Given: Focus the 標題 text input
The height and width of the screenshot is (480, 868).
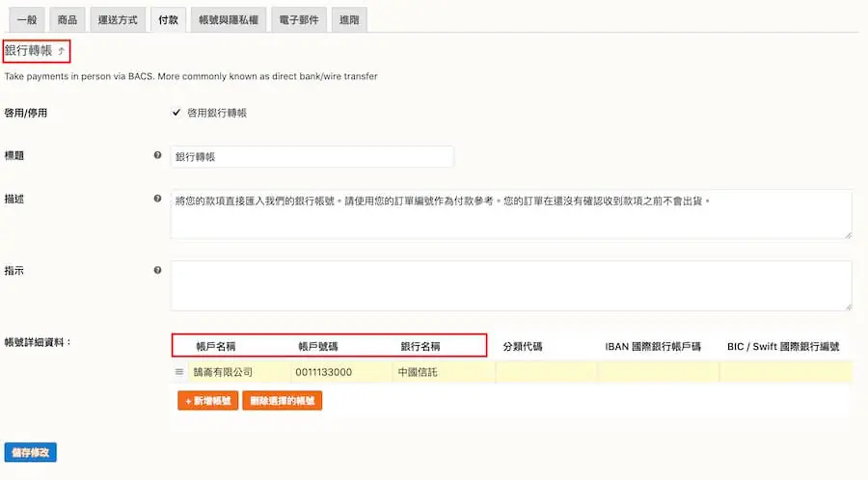Looking at the screenshot, I should click(312, 156).
